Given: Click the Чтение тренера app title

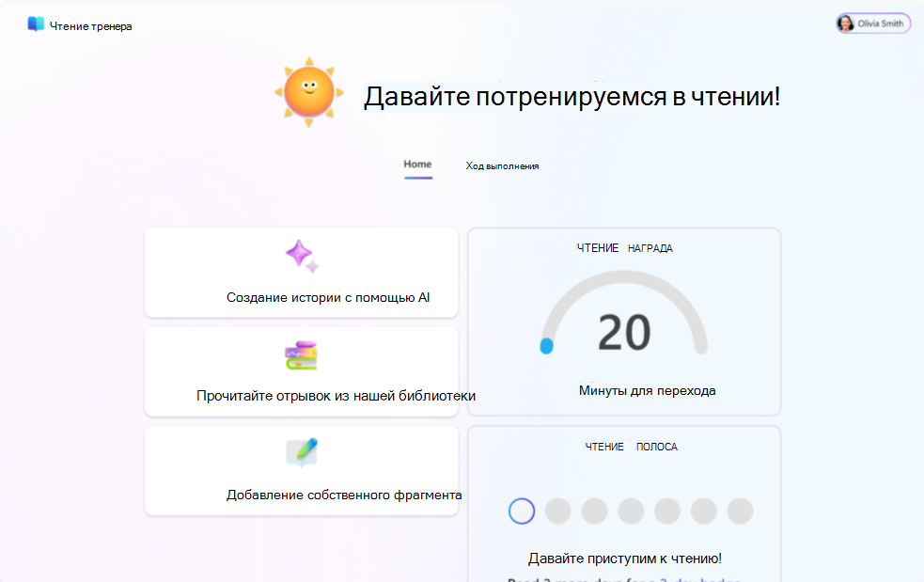Looking at the screenshot, I should pyautogui.click(x=91, y=26).
